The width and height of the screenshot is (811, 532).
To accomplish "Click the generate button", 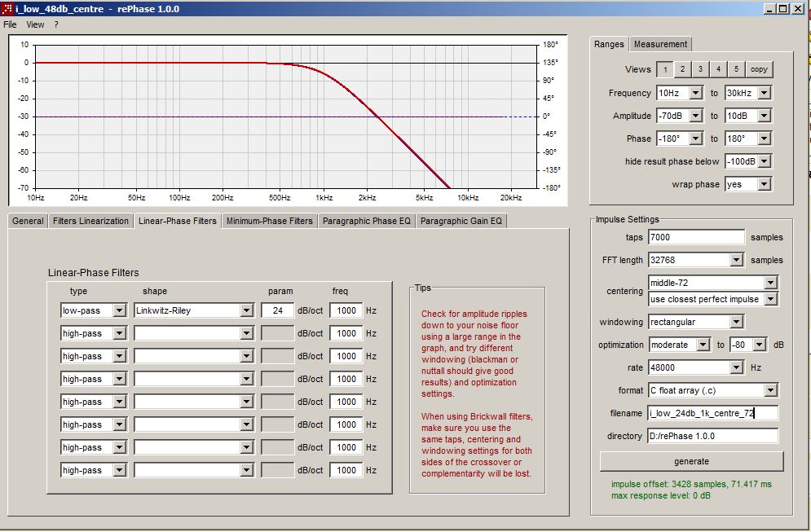I will click(691, 461).
